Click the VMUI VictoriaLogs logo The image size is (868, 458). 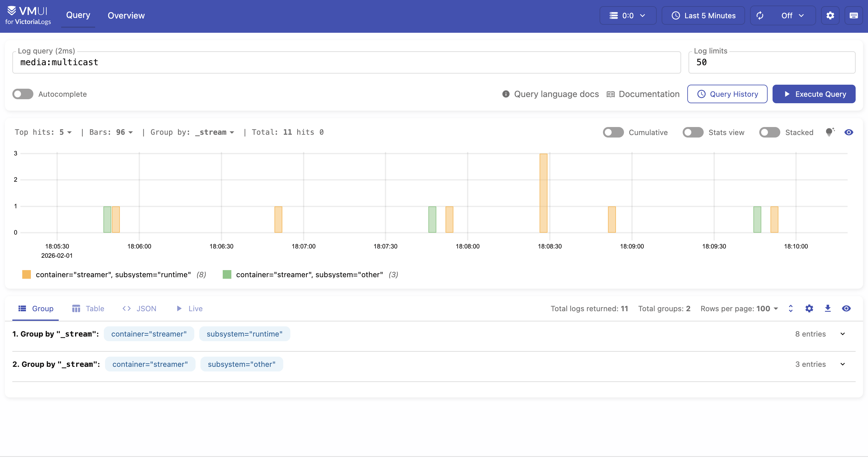coord(28,15)
